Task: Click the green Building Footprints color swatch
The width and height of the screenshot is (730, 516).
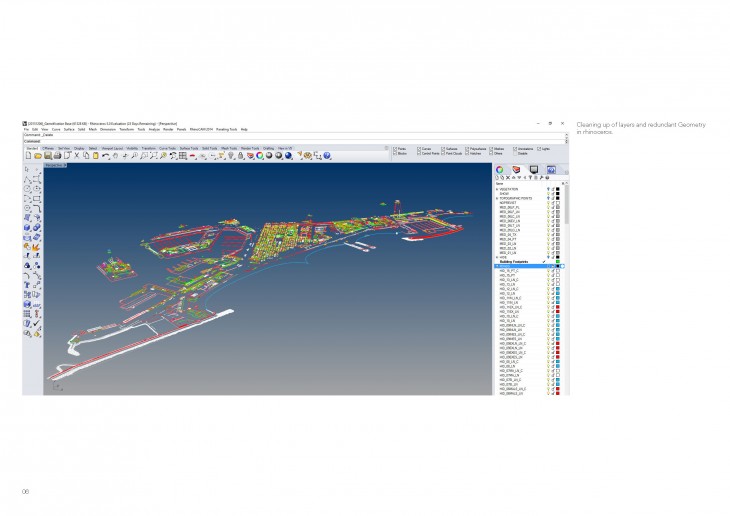Action: pyautogui.click(x=556, y=262)
